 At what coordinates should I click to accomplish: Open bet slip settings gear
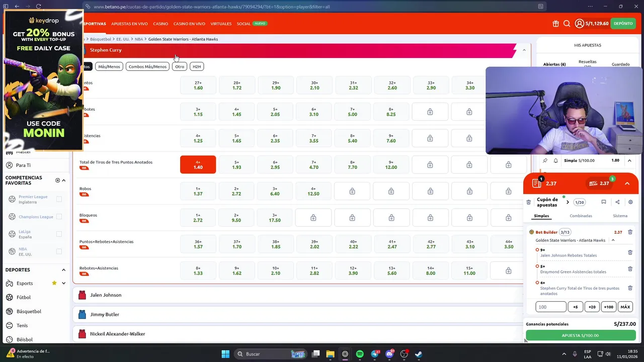[630, 202]
